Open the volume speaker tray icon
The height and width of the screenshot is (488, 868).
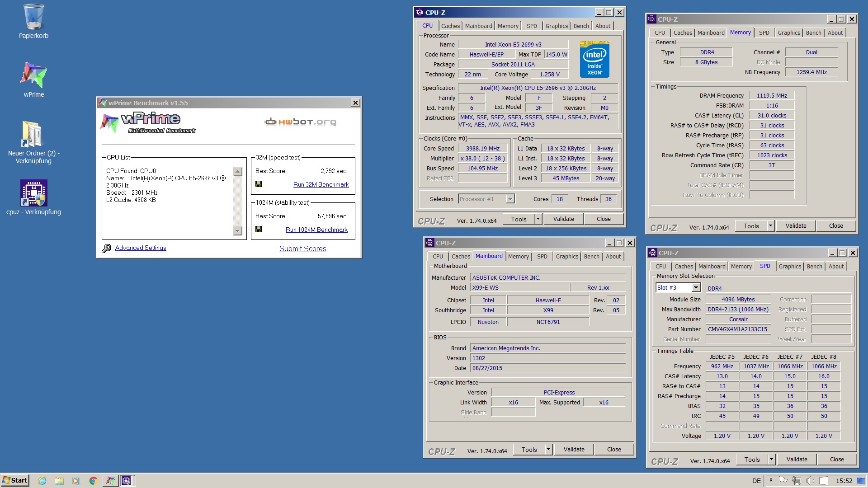tap(810, 481)
